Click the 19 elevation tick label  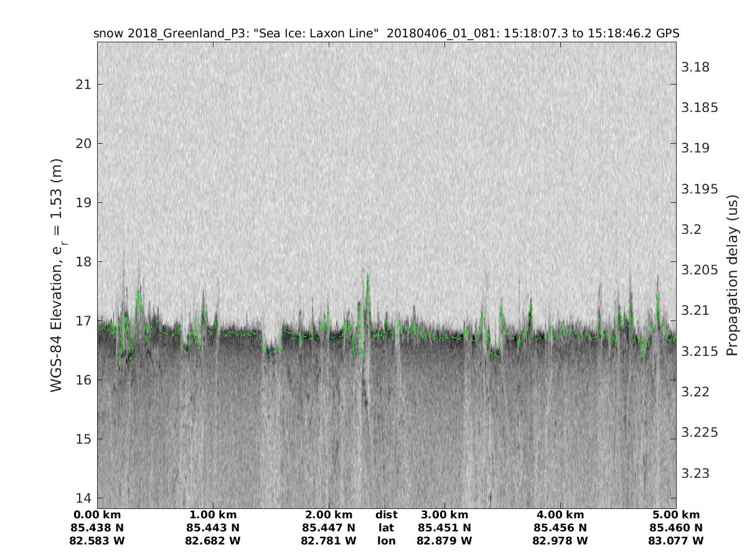tap(83, 202)
